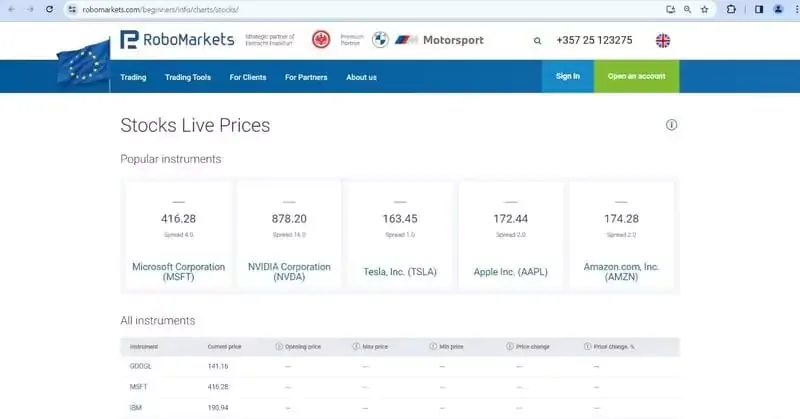800x419 pixels.
Task: Open the browser profile avatar
Action: [778, 9]
